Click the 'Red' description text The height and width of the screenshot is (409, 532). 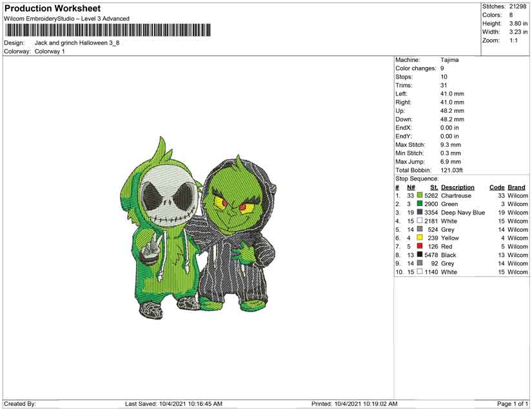(447, 246)
